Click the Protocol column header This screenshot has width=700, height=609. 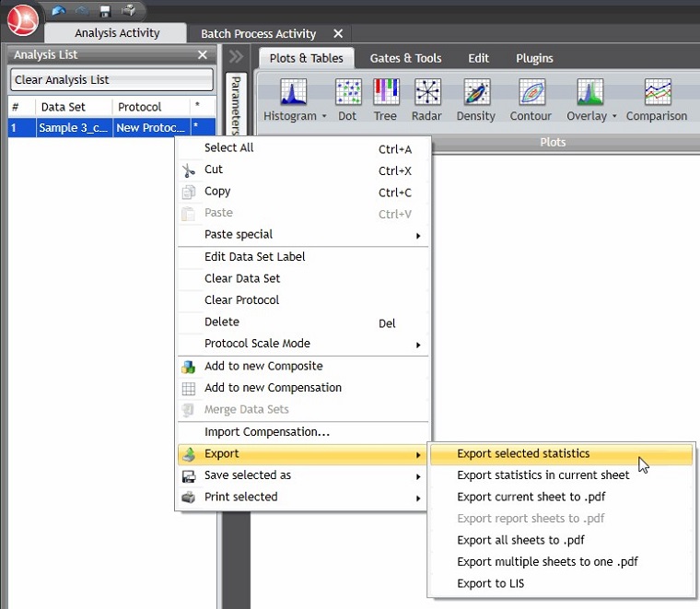[x=151, y=107]
